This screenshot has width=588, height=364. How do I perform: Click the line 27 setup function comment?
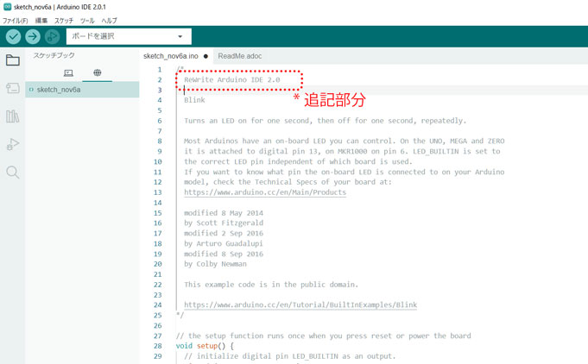pyautogui.click(x=323, y=336)
